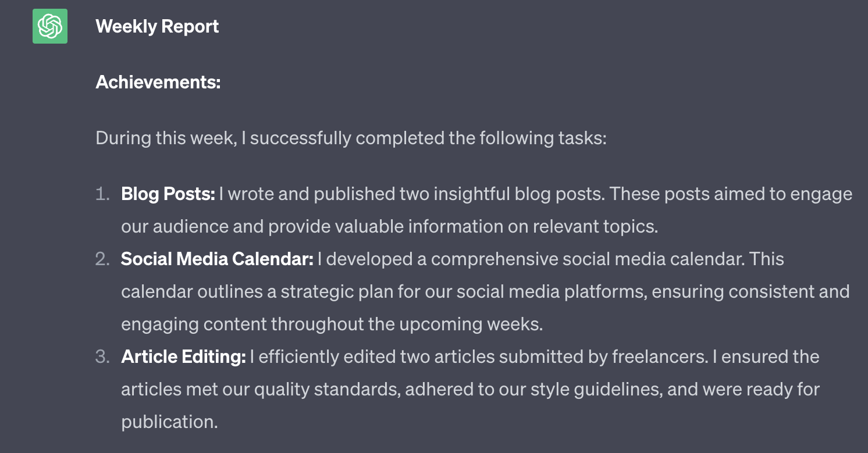Viewport: 868px width, 453px height.
Task: Select list number 1 marker
Action: (x=102, y=194)
